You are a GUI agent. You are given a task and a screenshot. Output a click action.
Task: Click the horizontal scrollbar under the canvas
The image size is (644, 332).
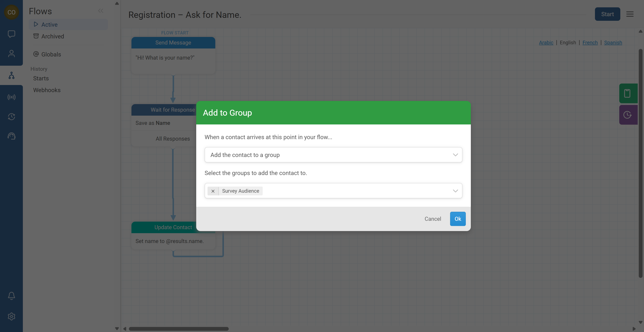coord(178,329)
